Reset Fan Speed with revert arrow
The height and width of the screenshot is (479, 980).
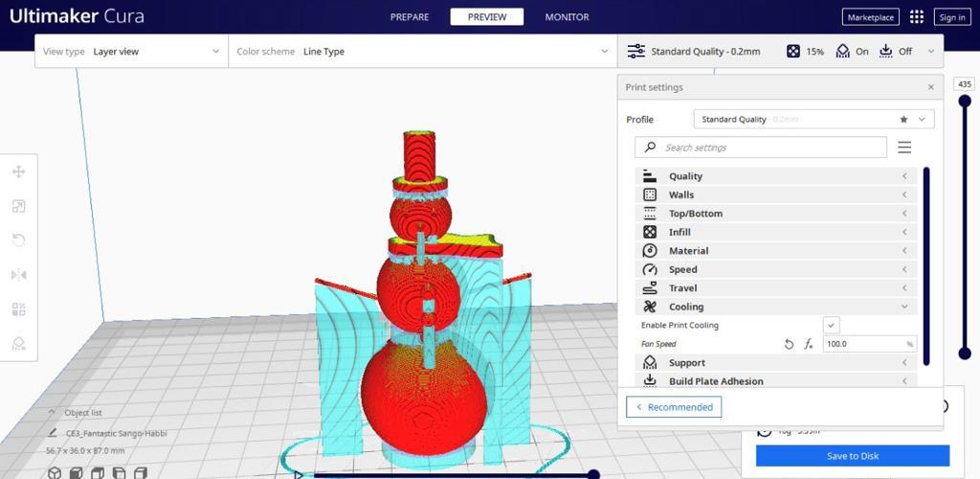coord(789,344)
